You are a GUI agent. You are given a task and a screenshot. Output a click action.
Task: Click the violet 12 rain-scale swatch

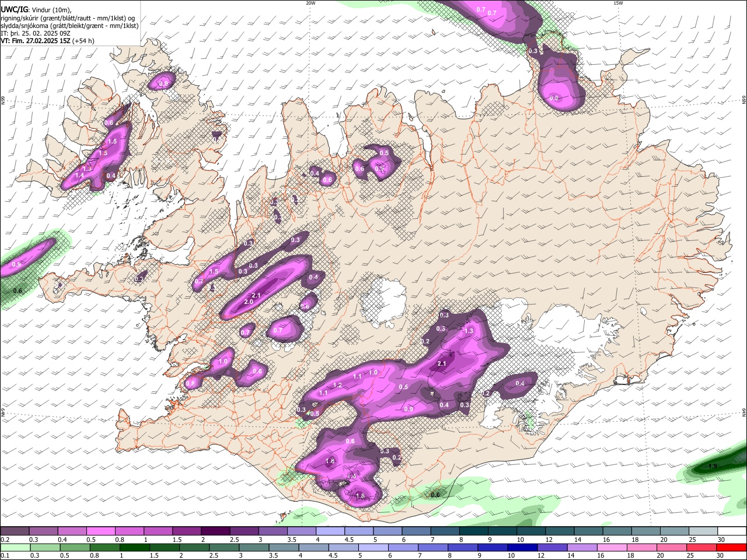552,547
